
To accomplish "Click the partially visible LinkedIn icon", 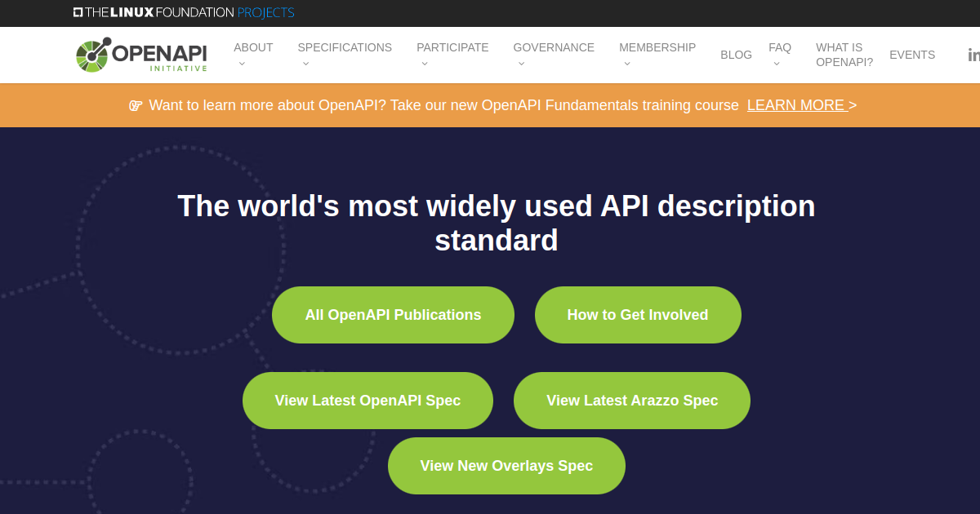I will tap(973, 55).
